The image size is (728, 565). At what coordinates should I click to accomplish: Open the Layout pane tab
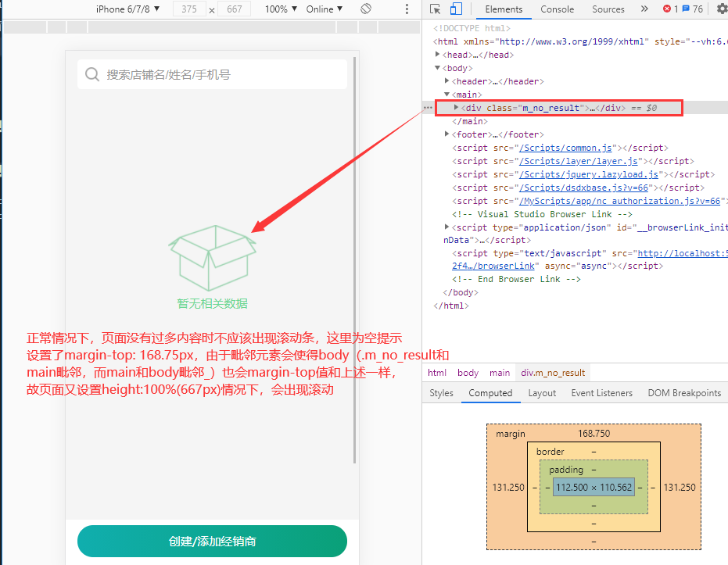tap(542, 393)
